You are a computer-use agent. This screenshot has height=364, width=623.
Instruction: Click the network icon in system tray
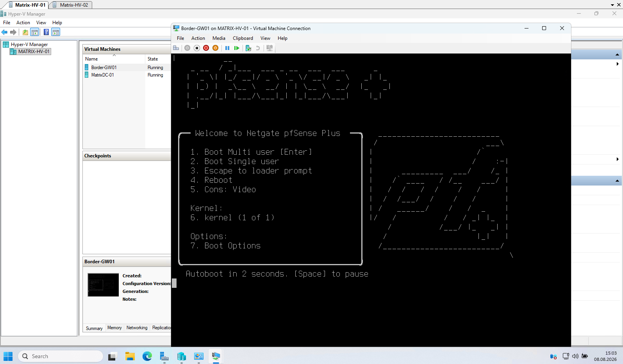pos(566,356)
